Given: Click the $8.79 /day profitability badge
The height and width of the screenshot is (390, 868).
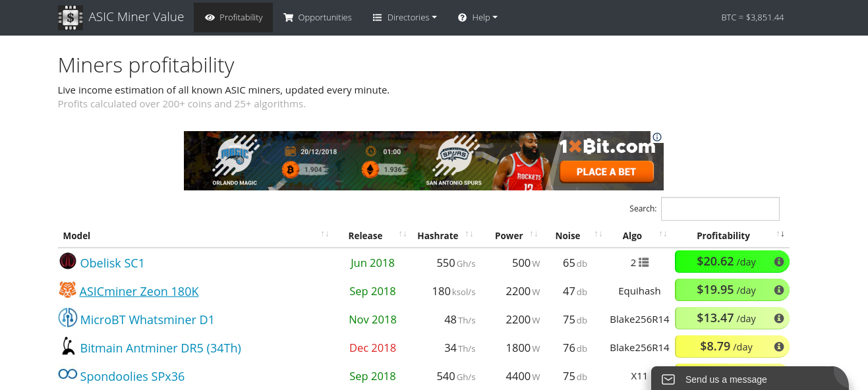Looking at the screenshot, I should point(732,347).
